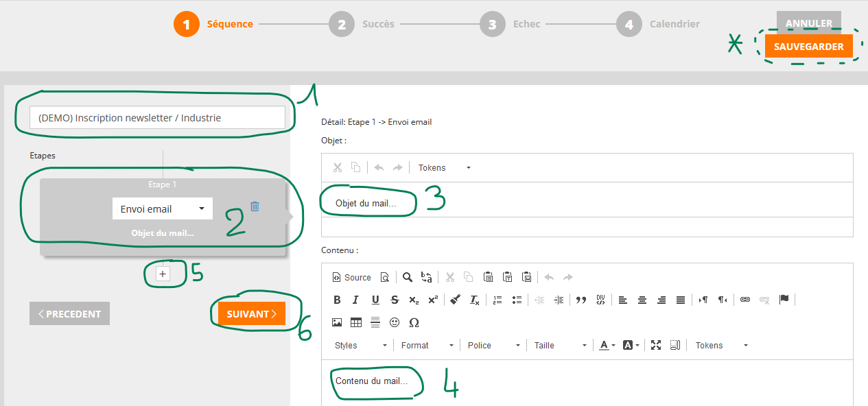This screenshot has height=406, width=868.
Task: Go to step 3 Echec
Action: click(x=510, y=24)
